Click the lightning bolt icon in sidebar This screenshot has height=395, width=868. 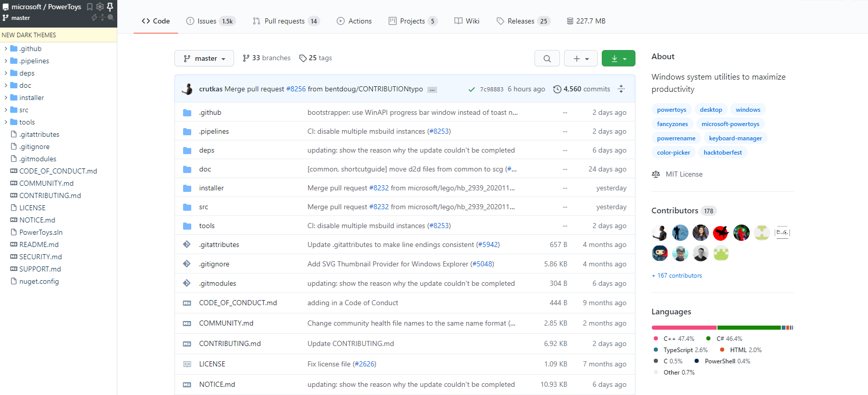(x=94, y=17)
